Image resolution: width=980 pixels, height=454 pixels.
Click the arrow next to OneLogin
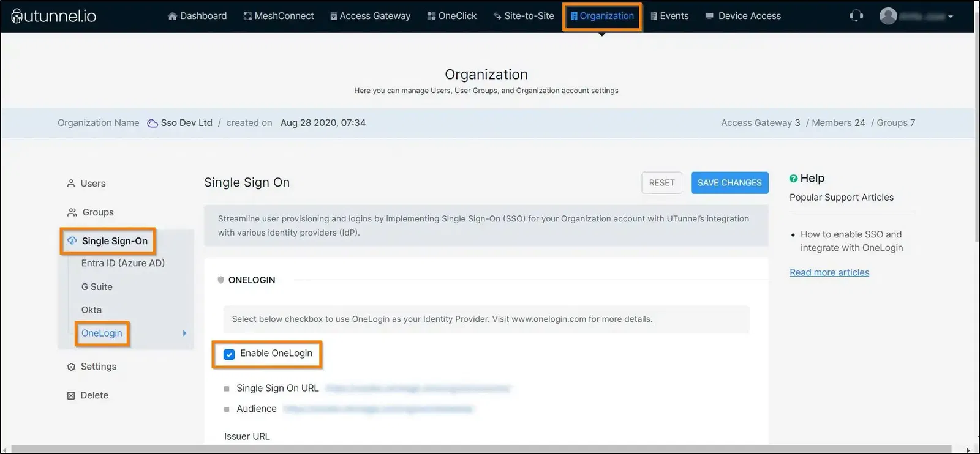coord(184,333)
